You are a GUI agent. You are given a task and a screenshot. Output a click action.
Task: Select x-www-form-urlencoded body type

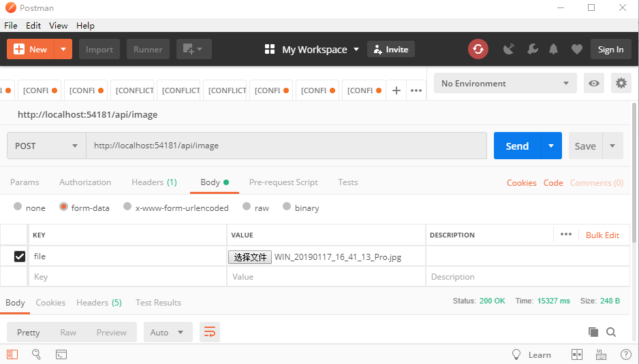point(127,206)
